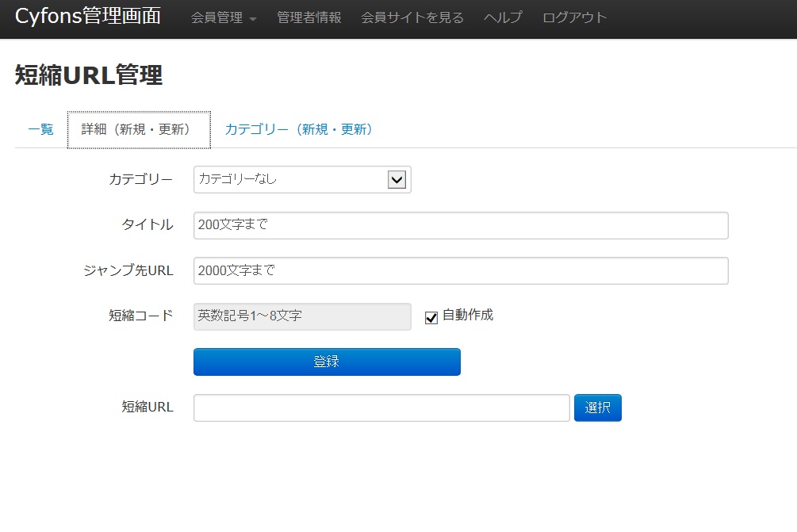Uncheck the 自動作成 checkbox
Screen dimensions: 797x532
click(431, 317)
